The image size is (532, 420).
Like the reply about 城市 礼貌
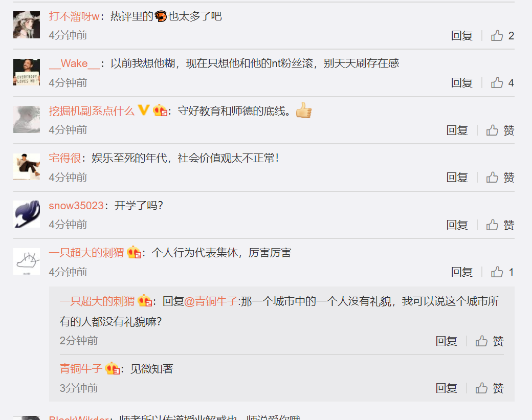[481, 341]
